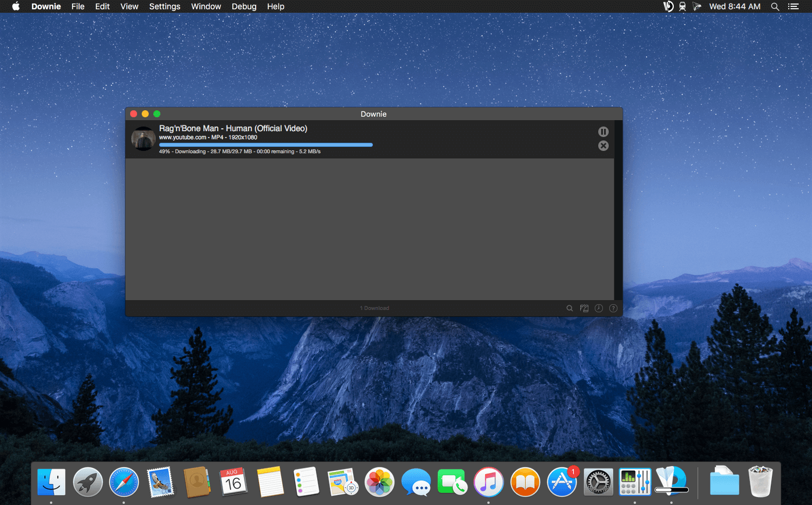Open Spotlight search in the menu bar
Image resolution: width=812 pixels, height=505 pixels.
pyautogui.click(x=775, y=6)
